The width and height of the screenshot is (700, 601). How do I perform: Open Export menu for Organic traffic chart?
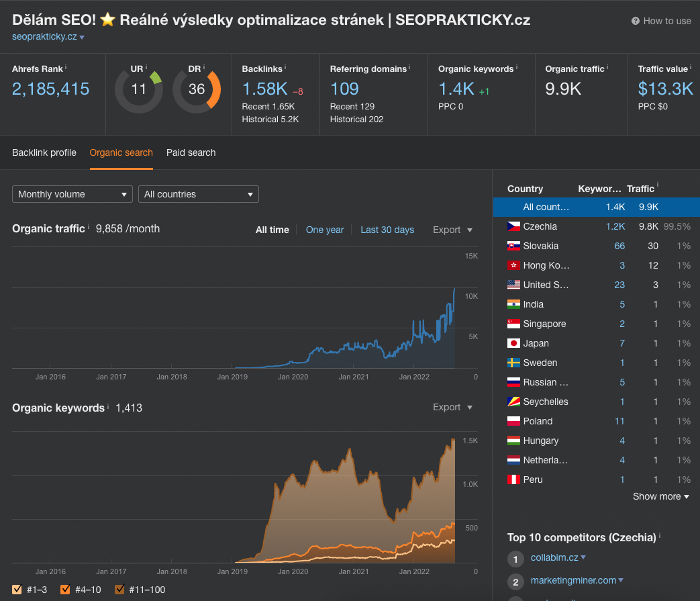click(452, 230)
